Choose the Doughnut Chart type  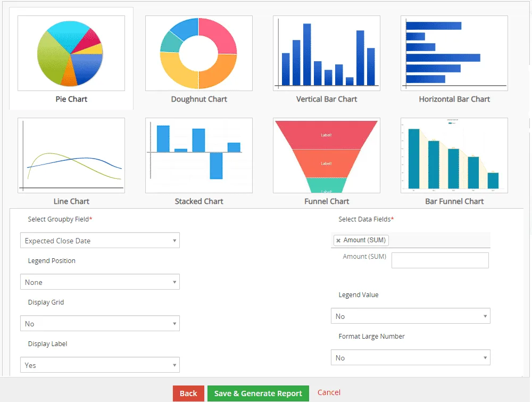click(199, 53)
